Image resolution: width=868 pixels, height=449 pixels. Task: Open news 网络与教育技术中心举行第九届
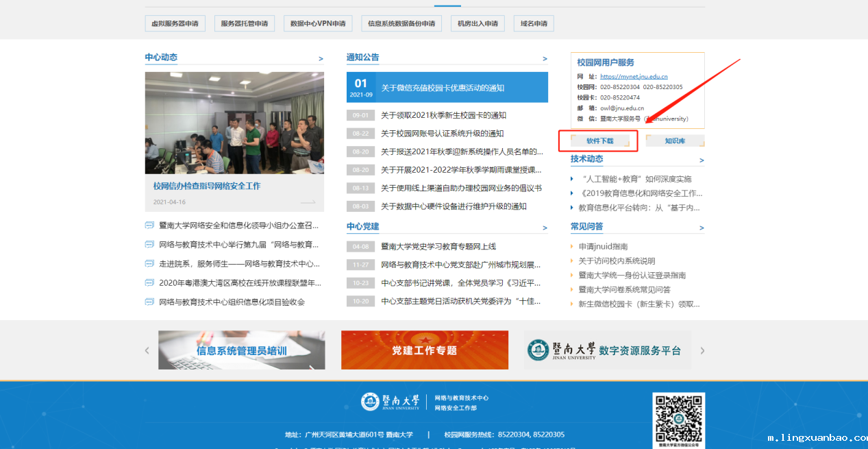(x=239, y=244)
